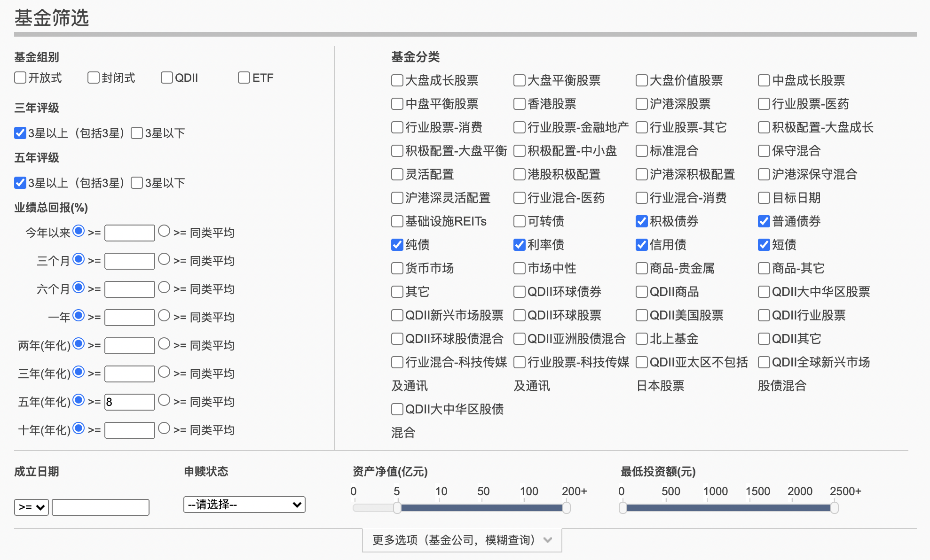Open the 成立日期 comparison operator dropdown
Screen dimensions: 930x560
tap(32, 507)
